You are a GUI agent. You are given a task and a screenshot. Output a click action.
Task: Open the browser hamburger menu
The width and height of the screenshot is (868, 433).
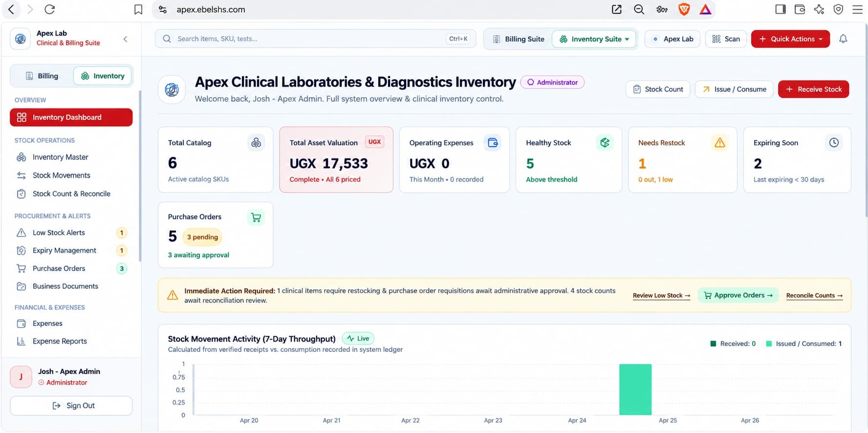pyautogui.click(x=857, y=9)
